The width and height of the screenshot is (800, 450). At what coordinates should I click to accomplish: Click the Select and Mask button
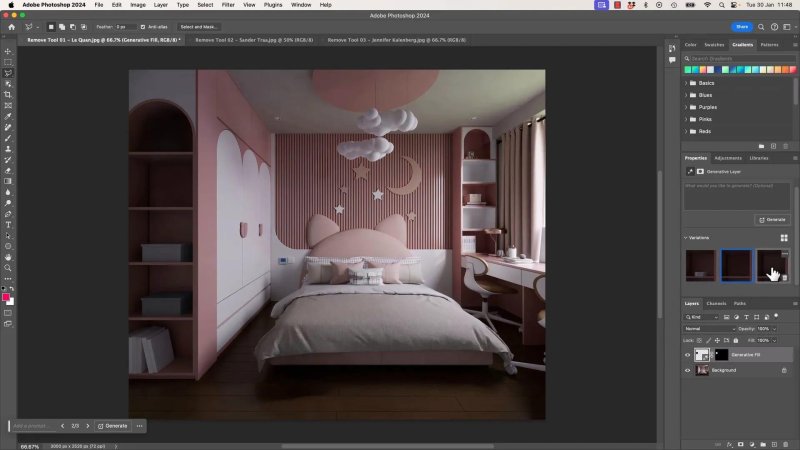(198, 27)
